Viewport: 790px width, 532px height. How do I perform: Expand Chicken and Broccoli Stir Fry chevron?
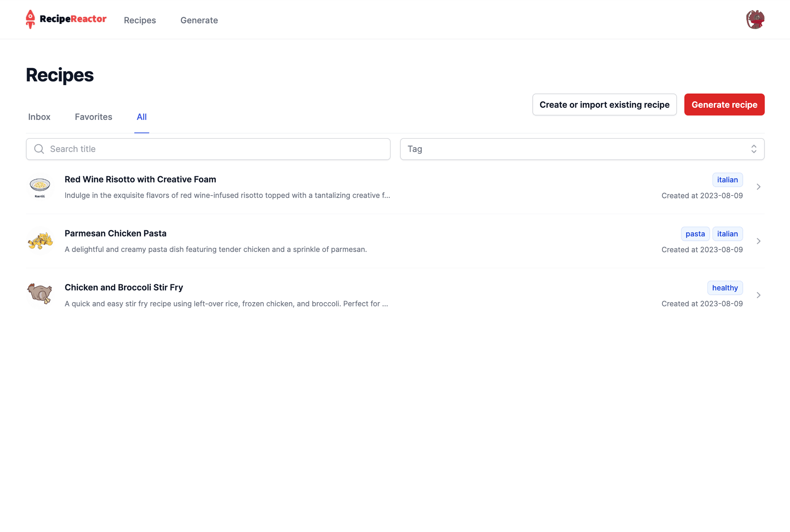pyautogui.click(x=758, y=295)
